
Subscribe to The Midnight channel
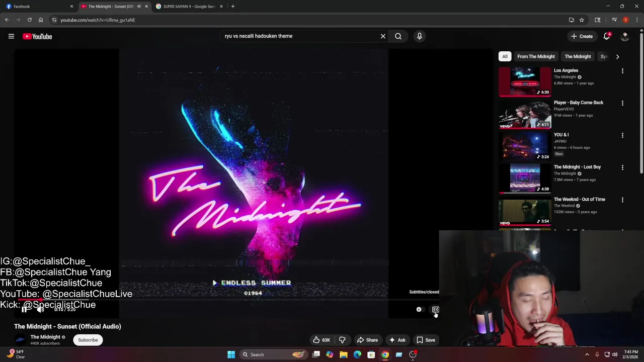click(88, 340)
